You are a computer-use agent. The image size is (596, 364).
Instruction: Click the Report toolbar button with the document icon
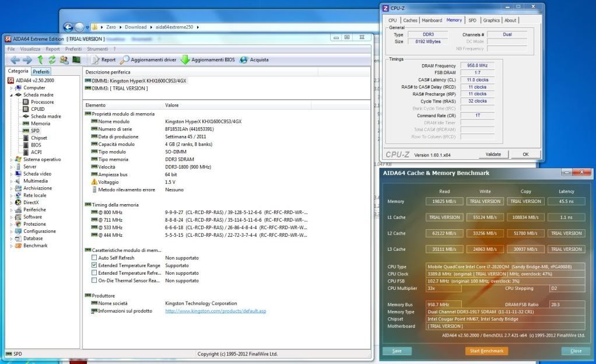point(103,60)
